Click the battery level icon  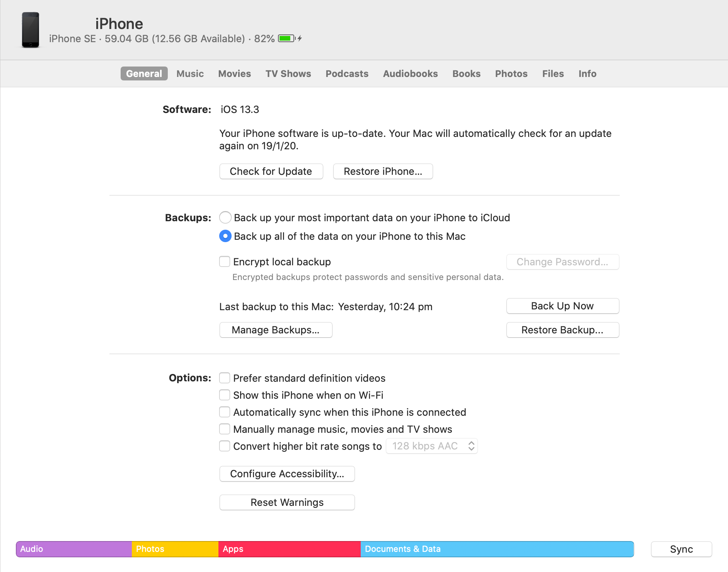pos(287,38)
